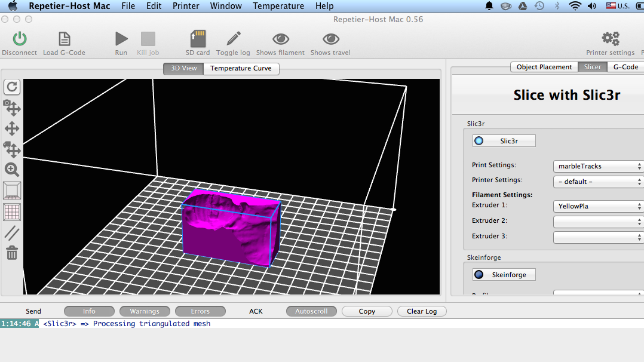
Task: Open the Window menu
Action: point(226,6)
